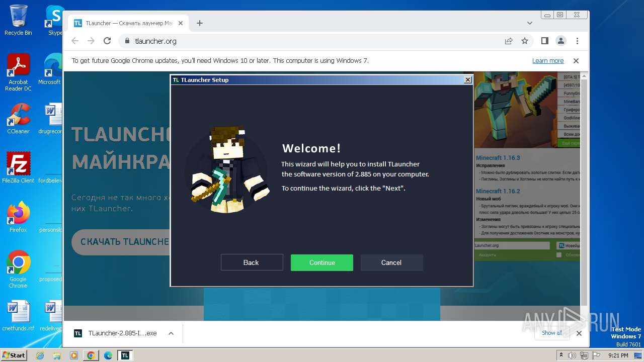Open Windows Media Player taskbar icon
Screen dimensions: 644x362
click(74, 355)
